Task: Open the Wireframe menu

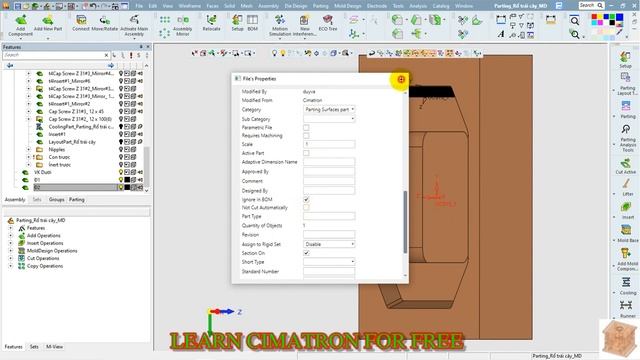Action: pyautogui.click(x=189, y=6)
